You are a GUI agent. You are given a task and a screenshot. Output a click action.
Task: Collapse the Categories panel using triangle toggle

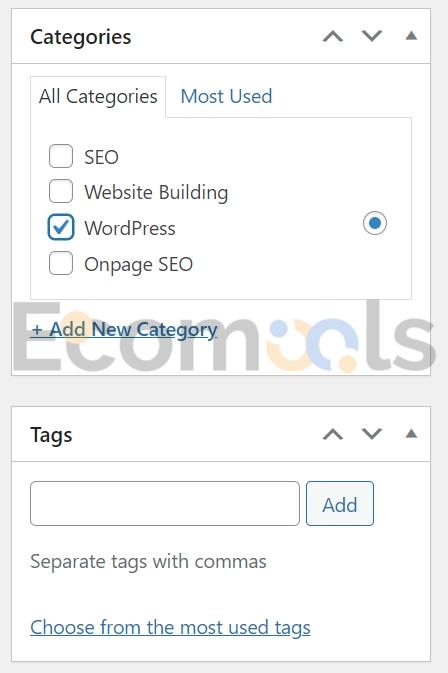(x=411, y=35)
